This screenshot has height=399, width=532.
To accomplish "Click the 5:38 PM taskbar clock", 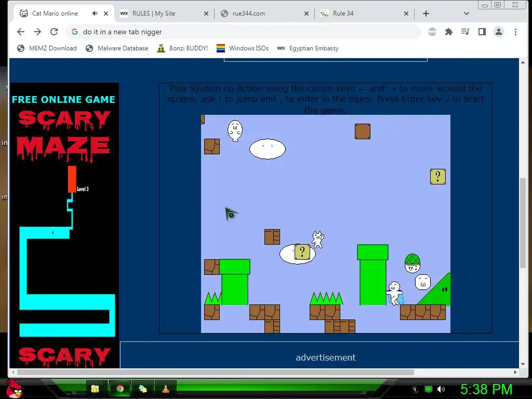I will (x=486, y=390).
